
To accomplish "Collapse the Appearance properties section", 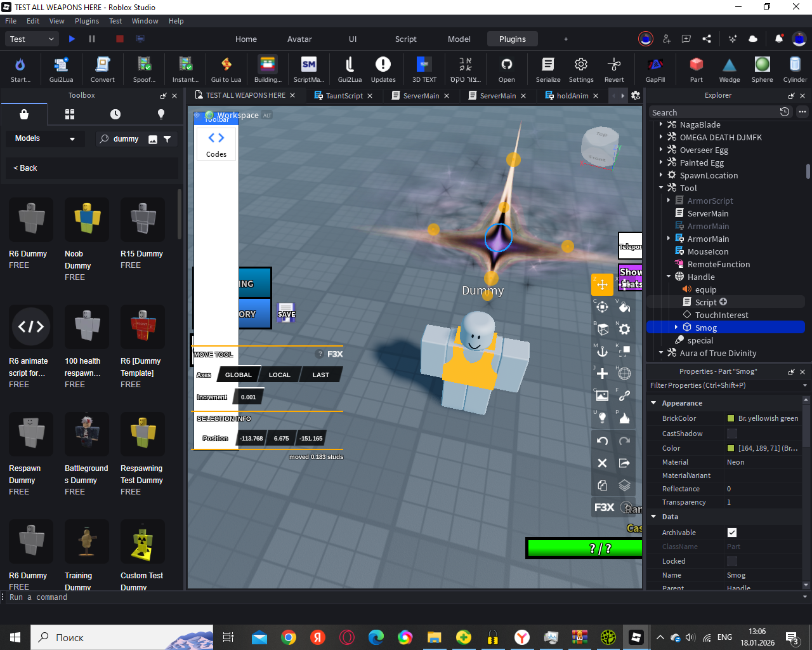I will [x=653, y=403].
